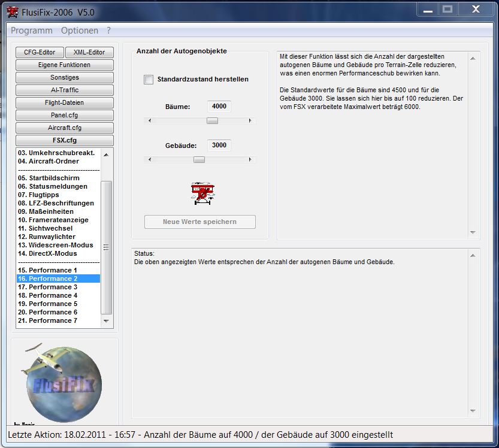This screenshot has height=448, width=499.
Task: Select 07. Flugtipps in the list
Action: coord(58,195)
